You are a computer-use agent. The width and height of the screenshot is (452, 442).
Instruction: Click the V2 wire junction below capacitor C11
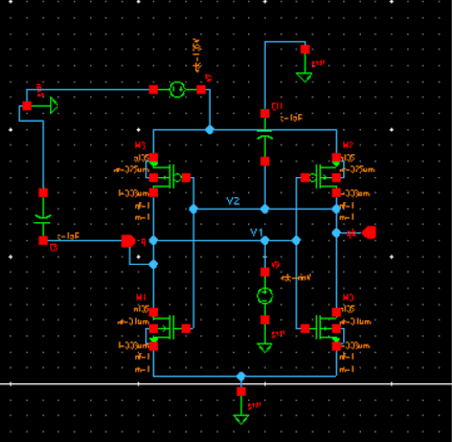[265, 209]
